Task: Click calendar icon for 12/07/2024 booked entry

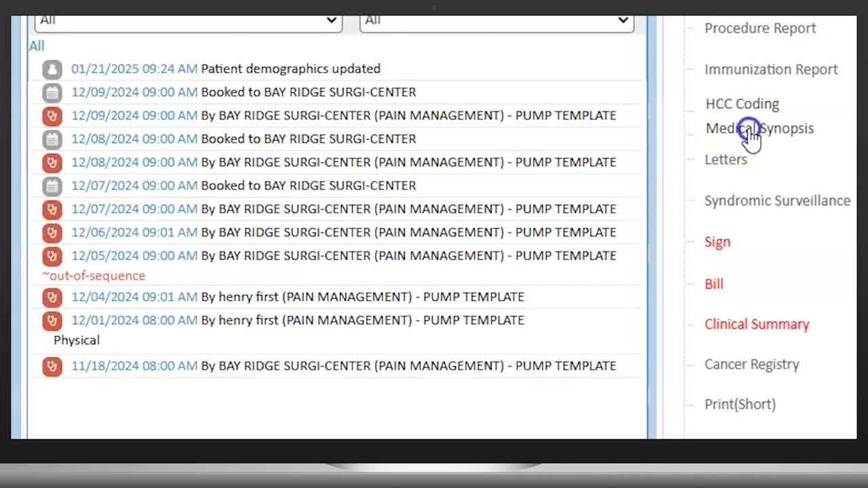Action: [52, 186]
